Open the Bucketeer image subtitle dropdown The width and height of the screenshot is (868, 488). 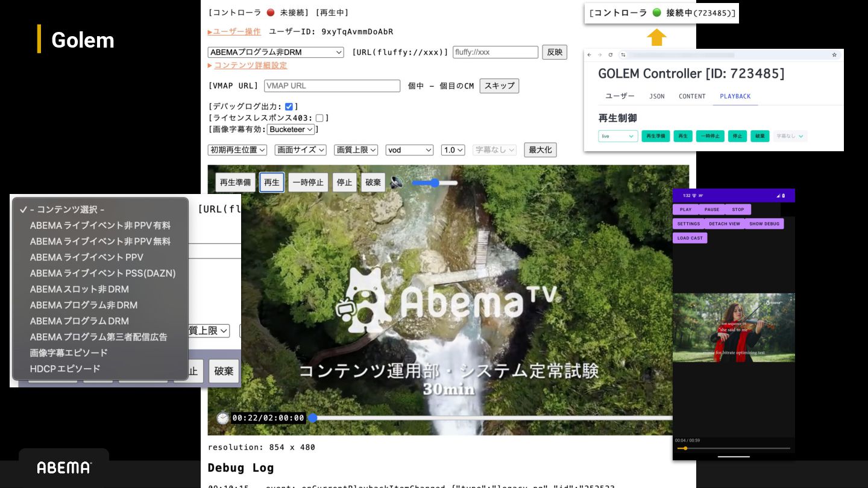[x=291, y=130]
